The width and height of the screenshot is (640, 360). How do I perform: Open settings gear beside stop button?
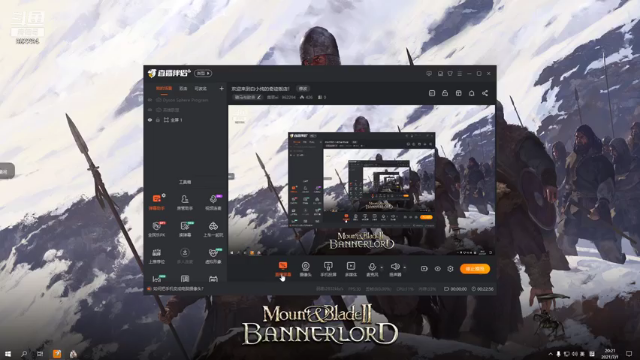coord(450,269)
